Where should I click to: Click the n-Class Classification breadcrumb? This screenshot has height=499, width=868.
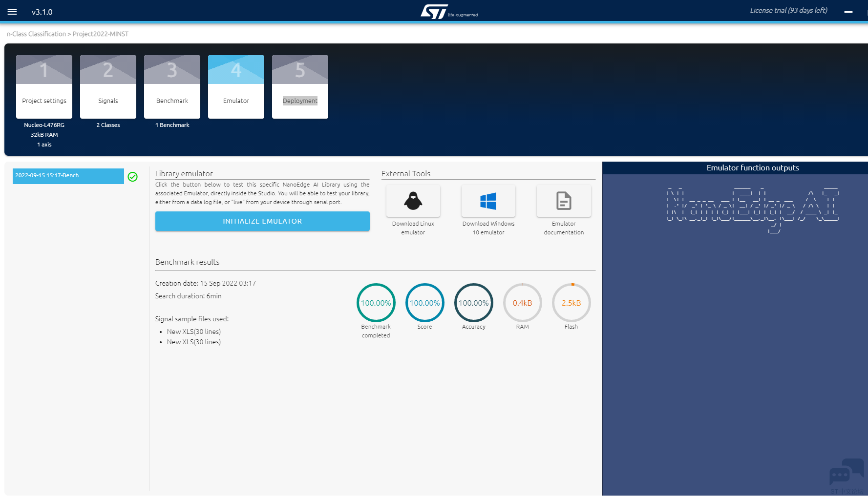pos(36,34)
